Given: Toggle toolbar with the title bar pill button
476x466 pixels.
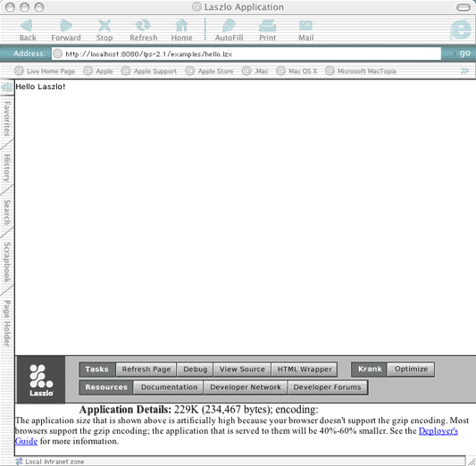Looking at the screenshot, I should pyautogui.click(x=463, y=7).
